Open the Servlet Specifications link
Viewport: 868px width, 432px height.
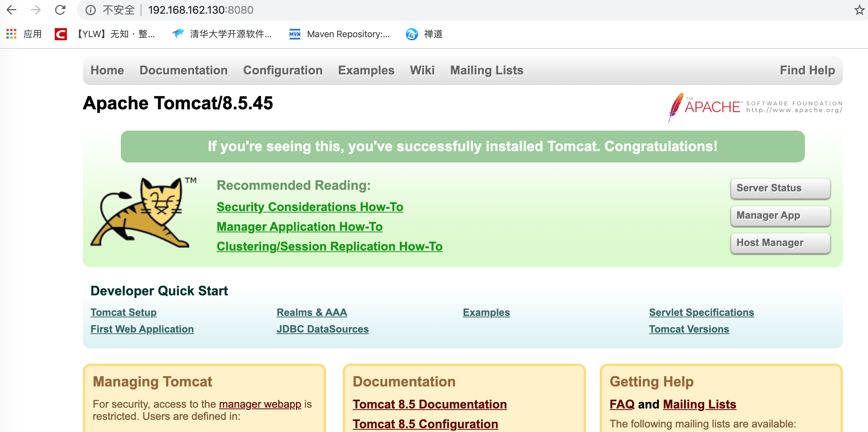click(x=702, y=312)
